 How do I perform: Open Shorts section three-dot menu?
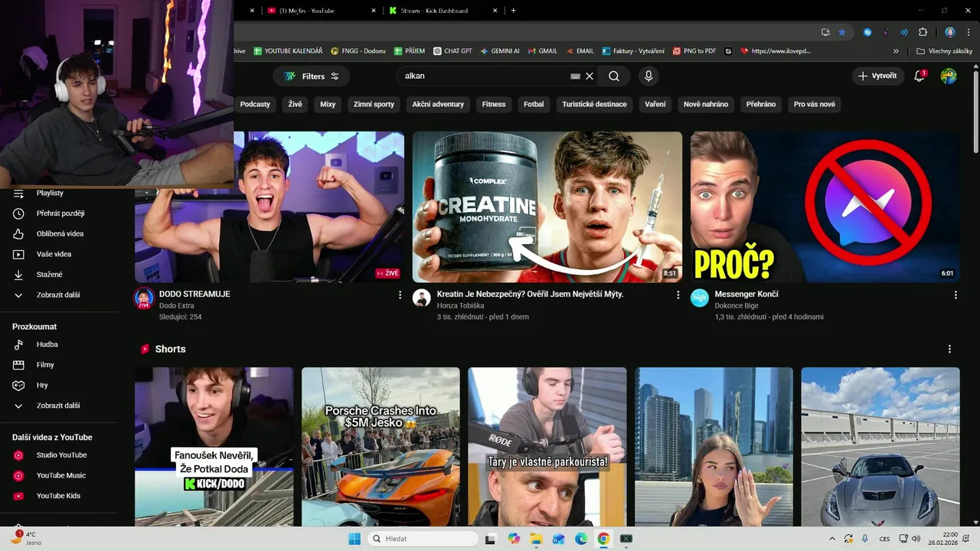tap(949, 349)
